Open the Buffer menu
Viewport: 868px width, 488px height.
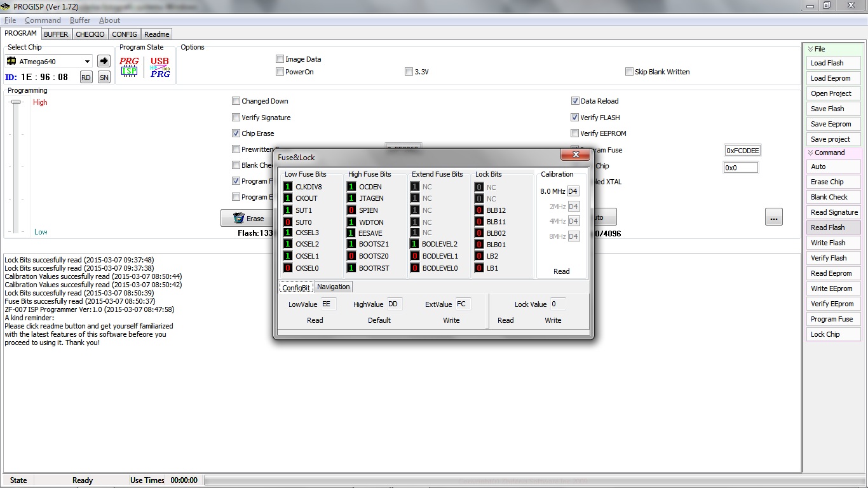coord(80,20)
